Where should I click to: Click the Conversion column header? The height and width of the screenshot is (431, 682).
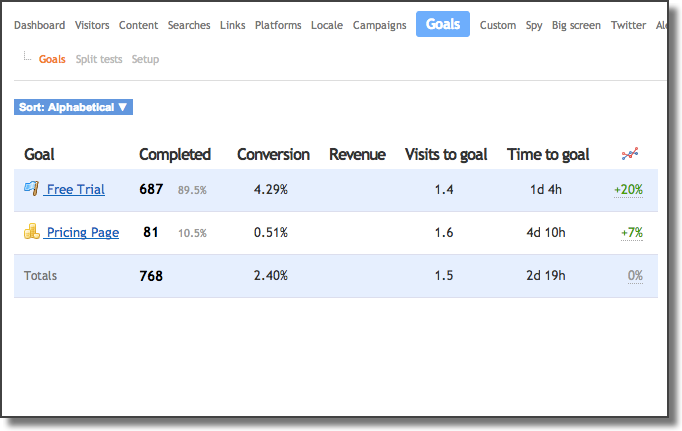point(273,154)
